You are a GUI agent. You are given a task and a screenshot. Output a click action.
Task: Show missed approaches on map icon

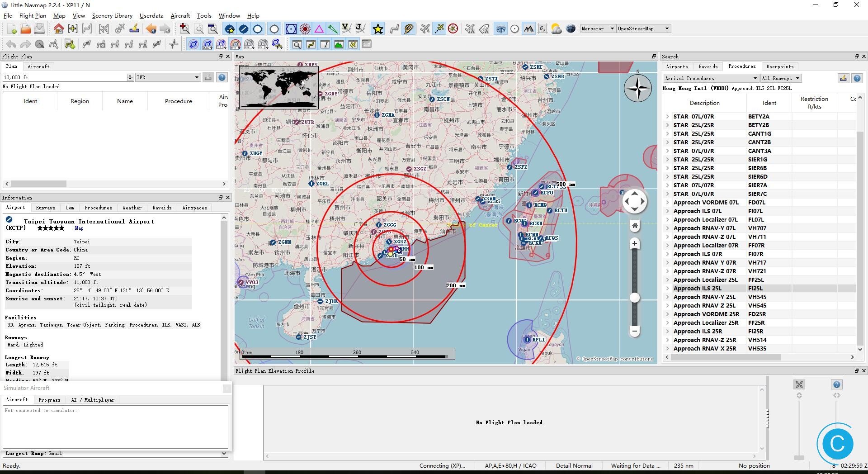pos(409,29)
